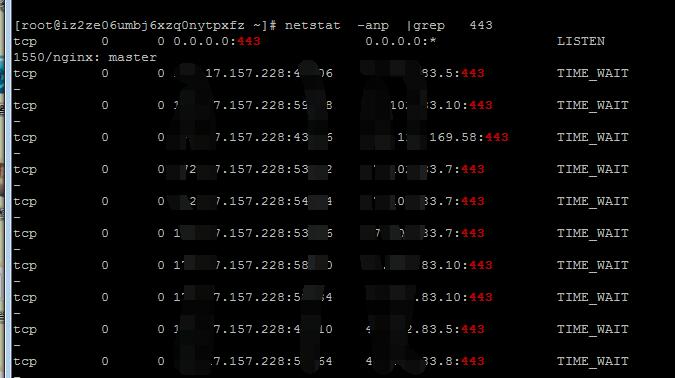Click the 1550/nginx: master process line

[x=85, y=57]
